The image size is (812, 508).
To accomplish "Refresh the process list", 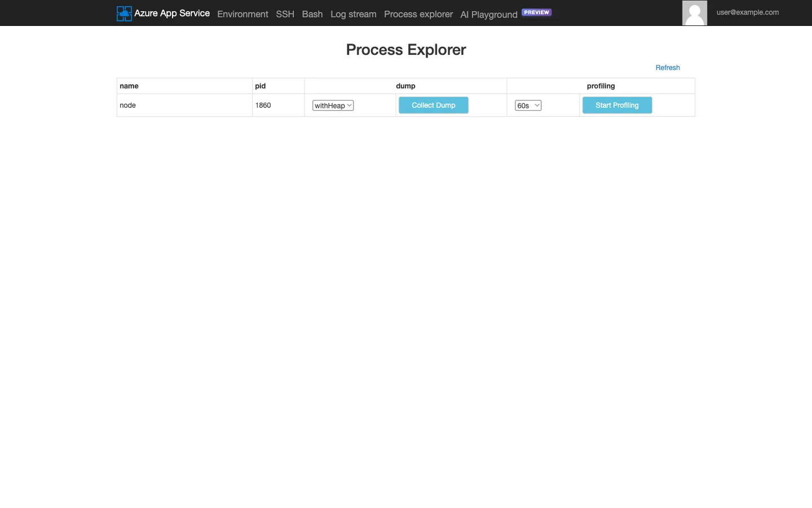I will [x=668, y=68].
